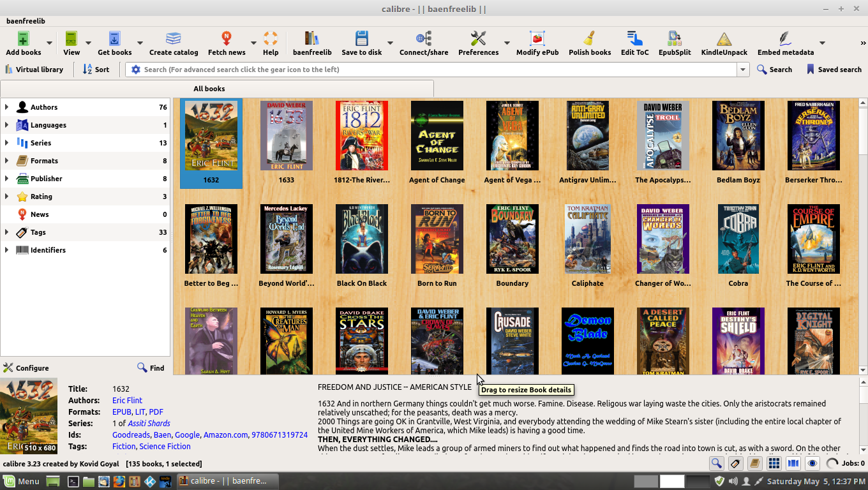868x490 pixels.
Task: Click Configure below the tag browser
Action: click(x=26, y=368)
